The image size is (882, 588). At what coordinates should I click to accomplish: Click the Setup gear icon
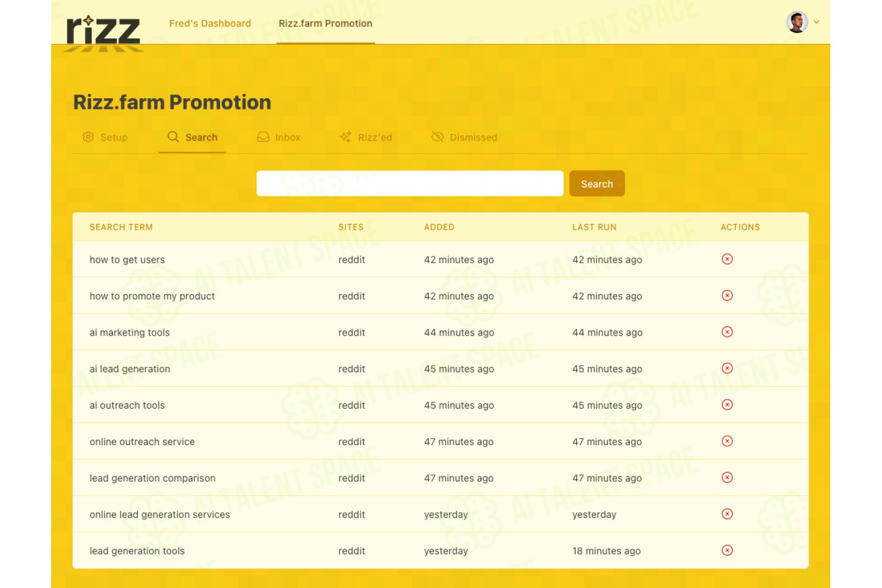88,137
